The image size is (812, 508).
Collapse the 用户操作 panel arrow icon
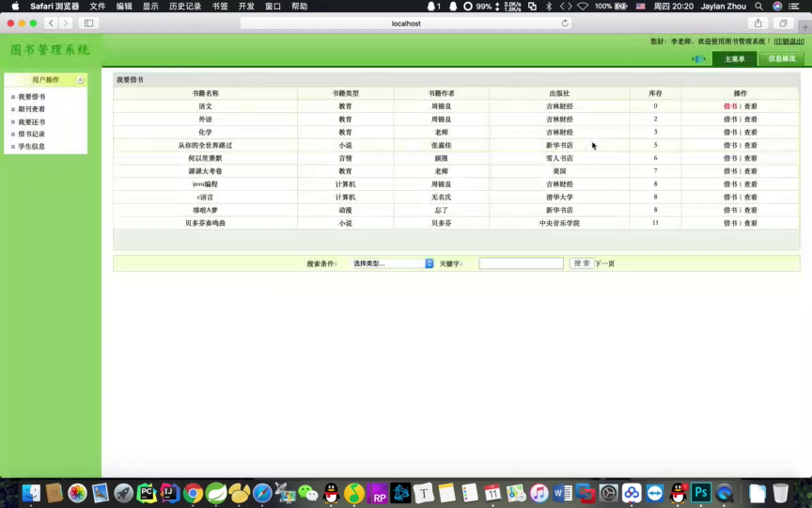coord(80,80)
